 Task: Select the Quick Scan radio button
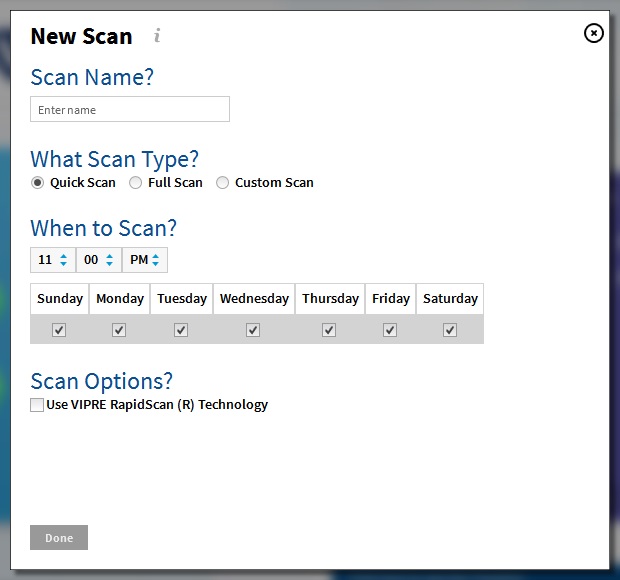click(38, 183)
